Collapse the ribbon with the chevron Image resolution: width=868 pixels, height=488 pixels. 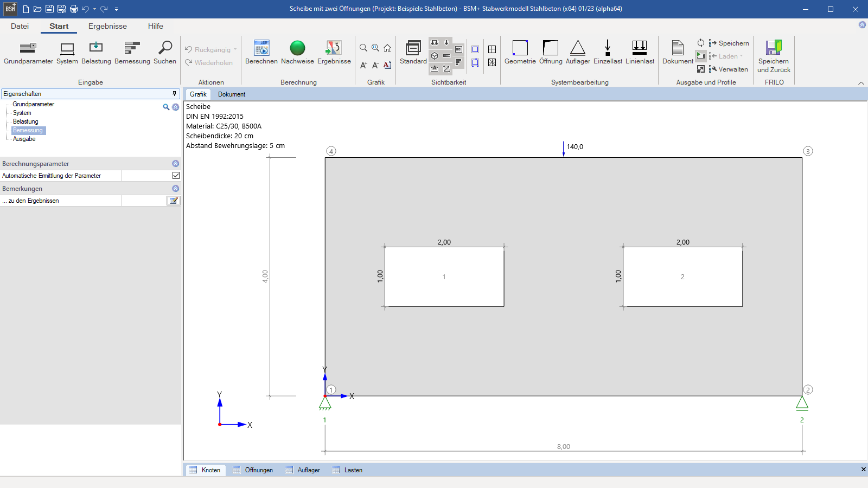coord(861,83)
